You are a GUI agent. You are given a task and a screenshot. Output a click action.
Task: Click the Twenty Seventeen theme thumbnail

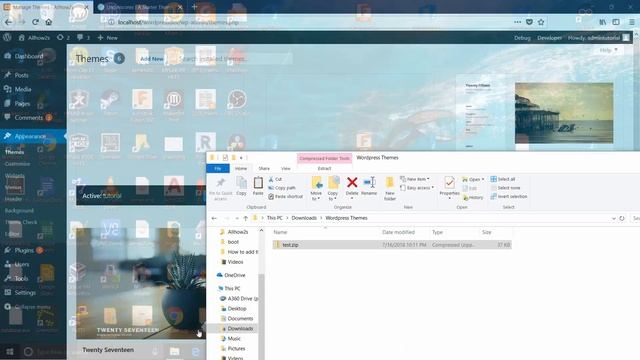point(141,283)
